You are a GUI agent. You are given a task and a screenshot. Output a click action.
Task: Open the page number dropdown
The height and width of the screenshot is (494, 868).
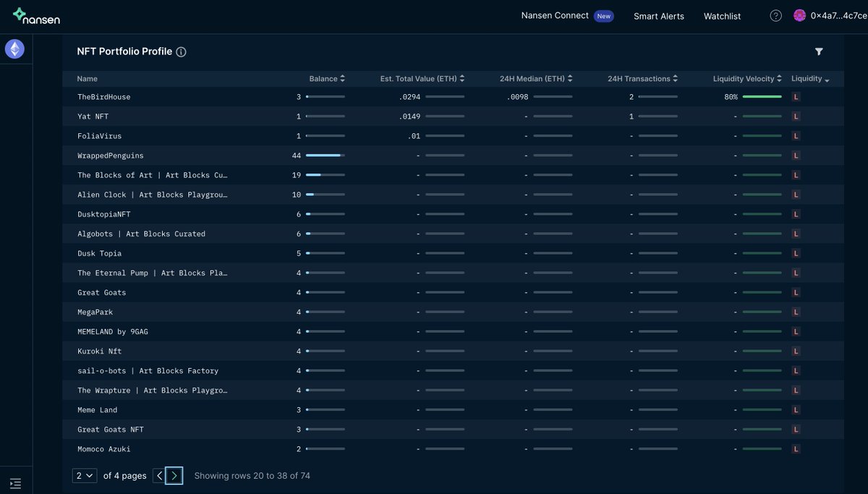[85, 475]
